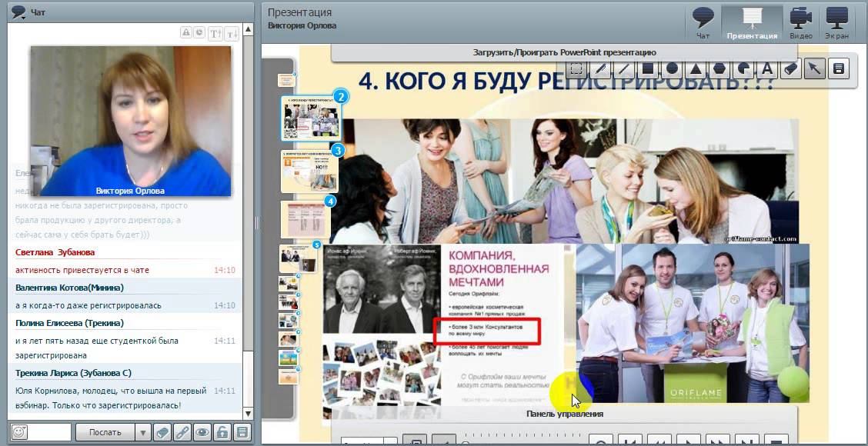Expand Загрузить/Проиграть PowerPoint презентацию panel
Viewport: 868px width, 446px height.
(x=564, y=52)
